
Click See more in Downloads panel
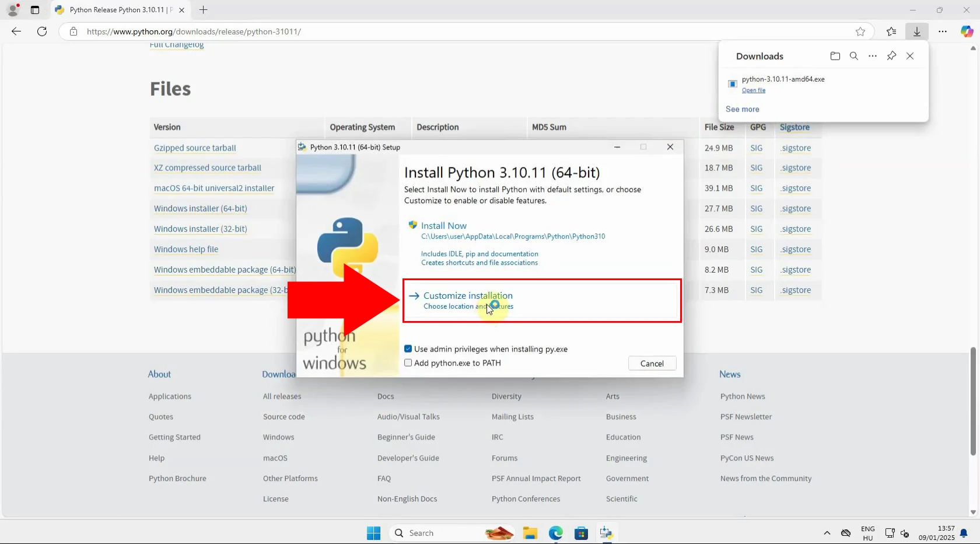[743, 109]
